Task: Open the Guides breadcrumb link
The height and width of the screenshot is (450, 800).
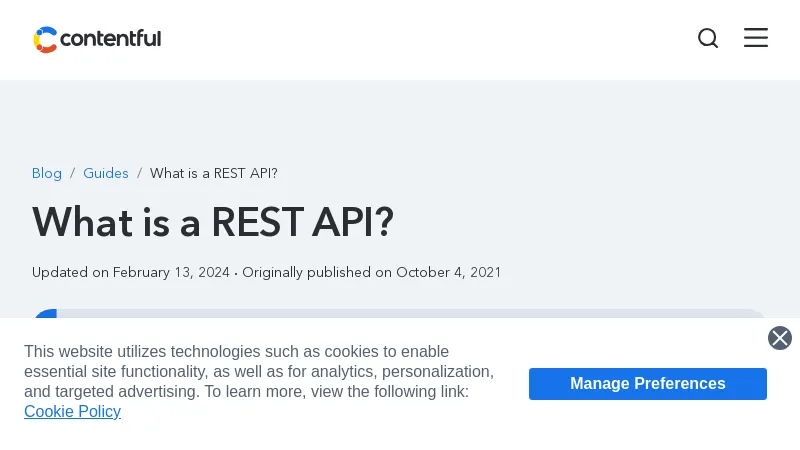Action: point(106,173)
